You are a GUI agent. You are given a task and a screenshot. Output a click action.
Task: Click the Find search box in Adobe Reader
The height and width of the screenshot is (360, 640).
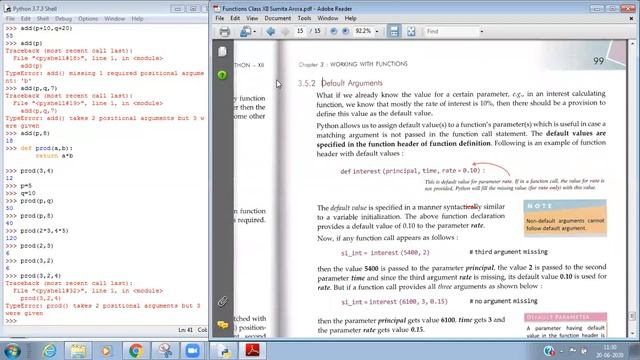[x=452, y=31]
